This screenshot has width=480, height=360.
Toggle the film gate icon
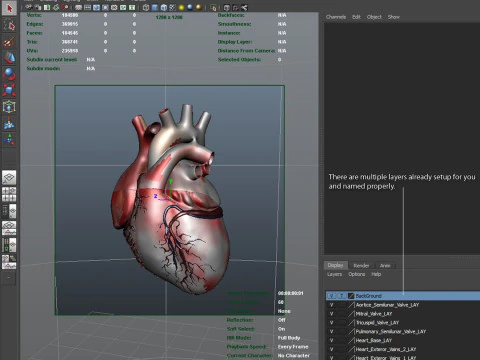pos(87,7)
